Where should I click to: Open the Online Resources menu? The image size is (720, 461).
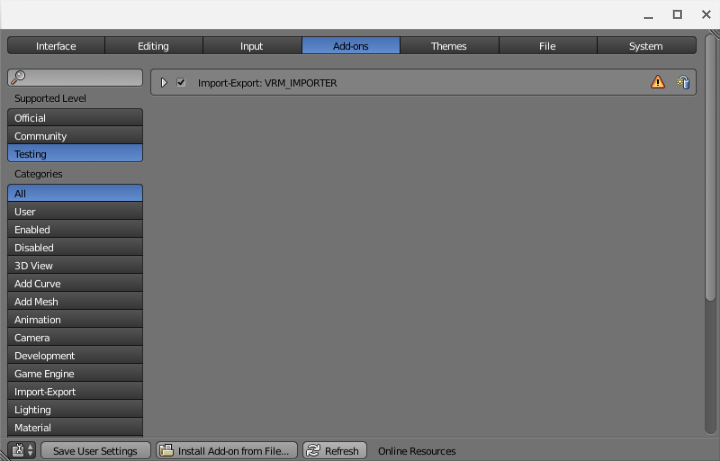[417, 451]
